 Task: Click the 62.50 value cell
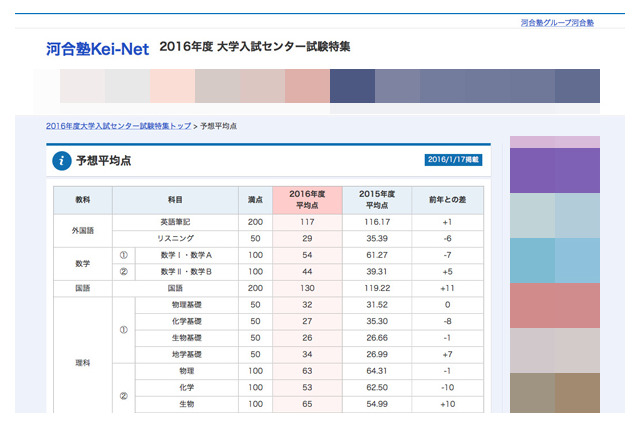(x=377, y=388)
